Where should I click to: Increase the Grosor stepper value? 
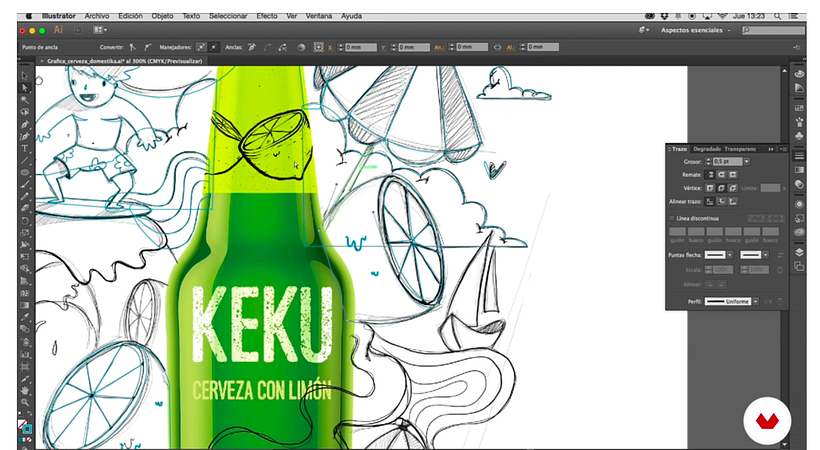pos(709,160)
